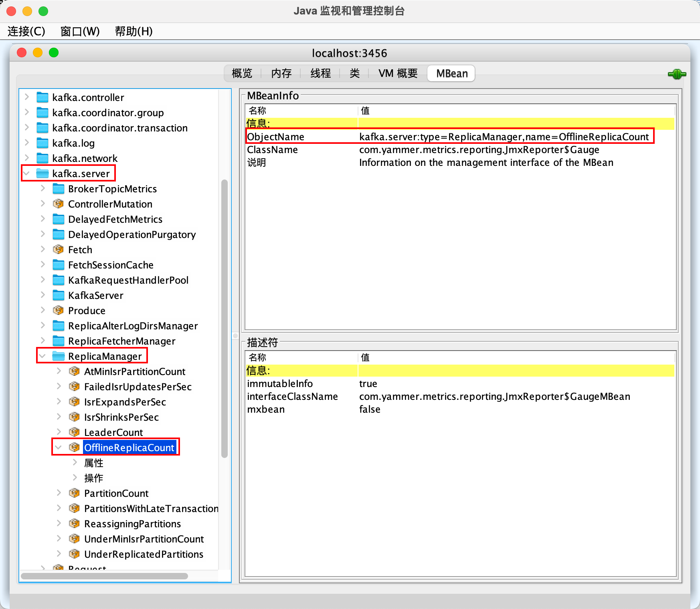The width and height of the screenshot is (700, 609).
Task: Click the green connection status icon
Action: click(677, 74)
